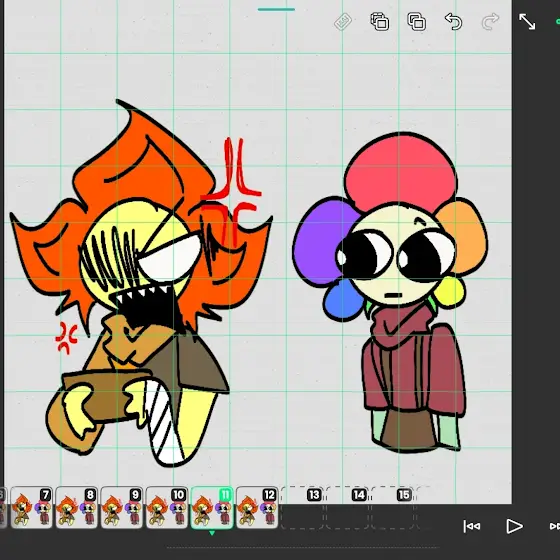Select empty frame slot 15
Image resolution: width=560 pixels, height=560 pixels.
click(392, 508)
